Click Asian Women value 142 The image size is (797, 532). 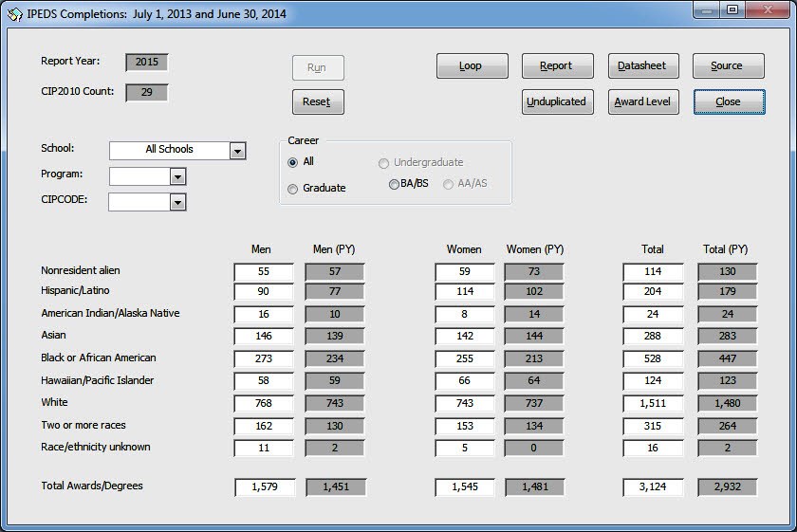465,337
